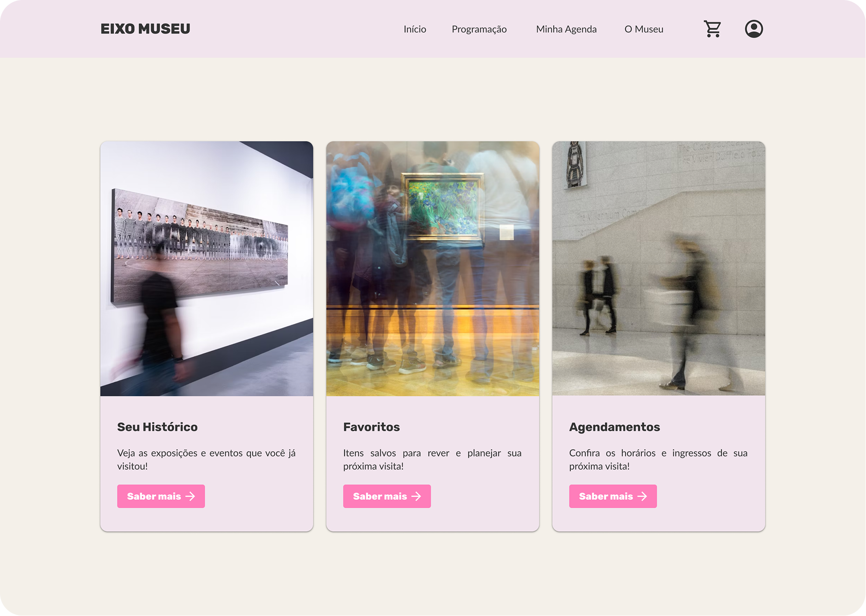Click the user profile account icon
The width and height of the screenshot is (866, 616).
(754, 29)
